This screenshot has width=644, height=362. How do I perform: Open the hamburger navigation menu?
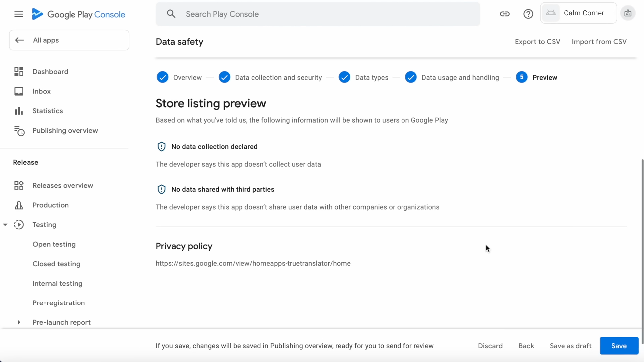click(19, 14)
